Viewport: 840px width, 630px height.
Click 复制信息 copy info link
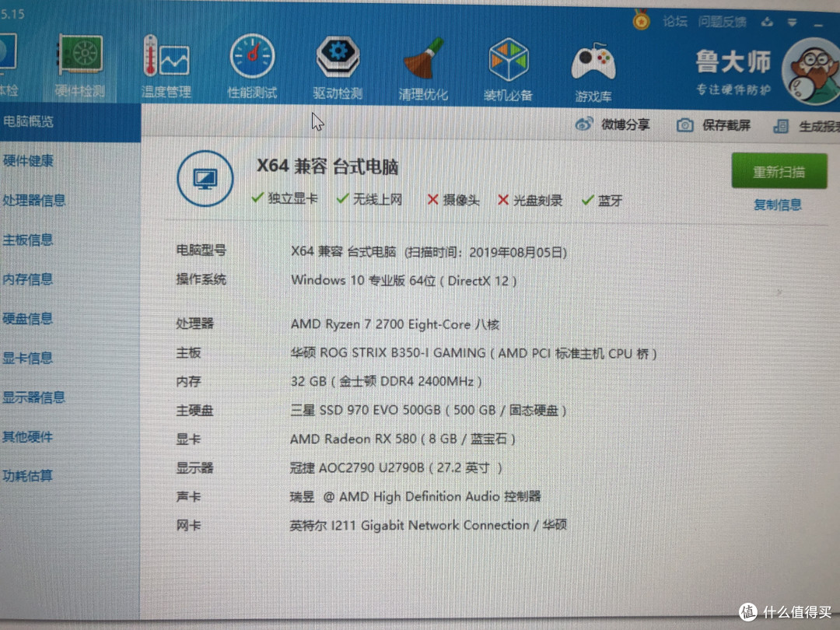click(x=777, y=205)
